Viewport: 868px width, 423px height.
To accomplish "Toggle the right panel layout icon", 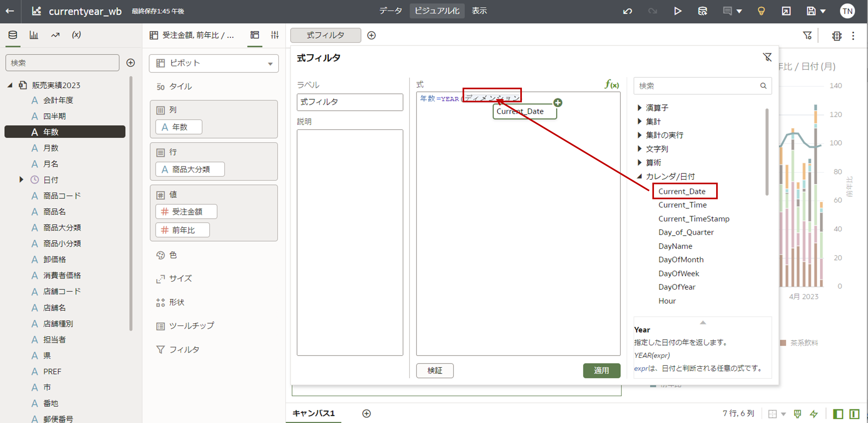I will click(x=854, y=413).
